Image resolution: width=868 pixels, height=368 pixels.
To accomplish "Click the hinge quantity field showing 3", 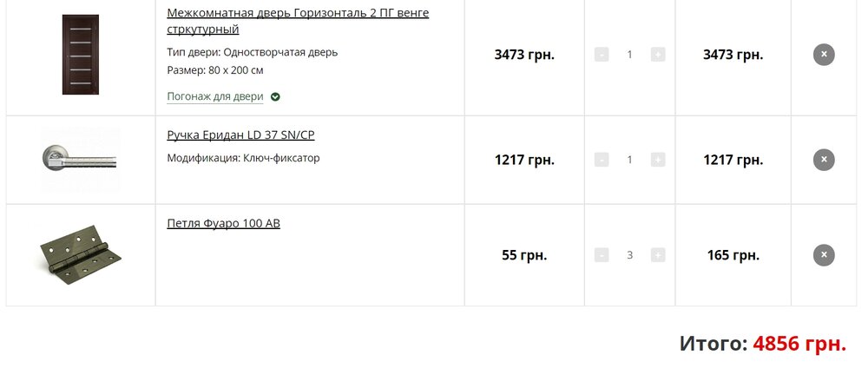I will (630, 255).
